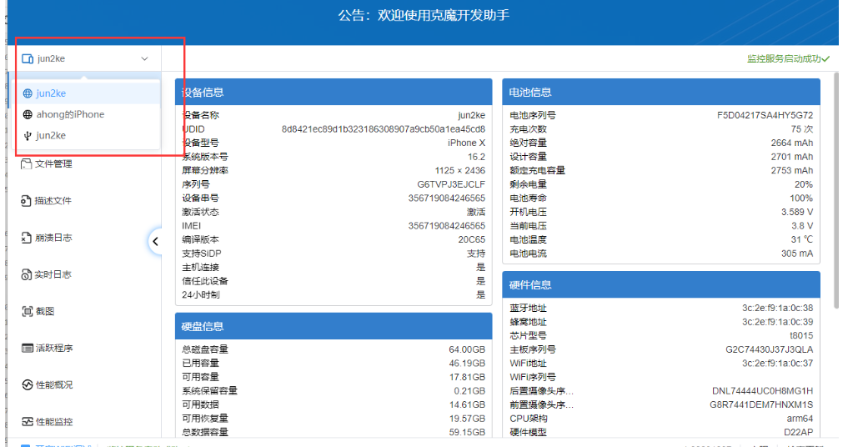
Task: Choose the USB-connected jun2ke device option
Action: click(86, 136)
